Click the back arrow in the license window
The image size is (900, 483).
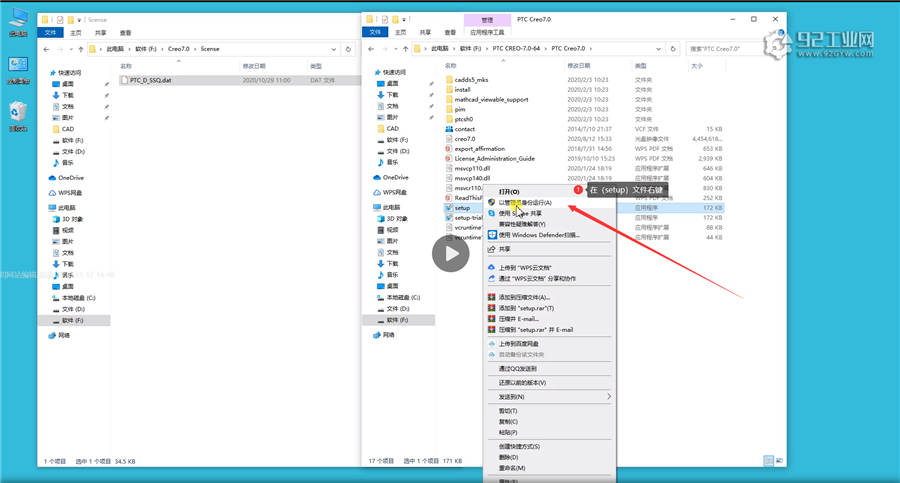pyautogui.click(x=46, y=49)
